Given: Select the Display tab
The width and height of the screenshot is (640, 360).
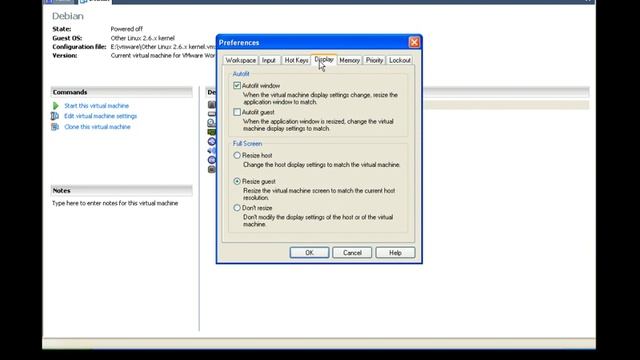Looking at the screenshot, I should [x=324, y=60].
